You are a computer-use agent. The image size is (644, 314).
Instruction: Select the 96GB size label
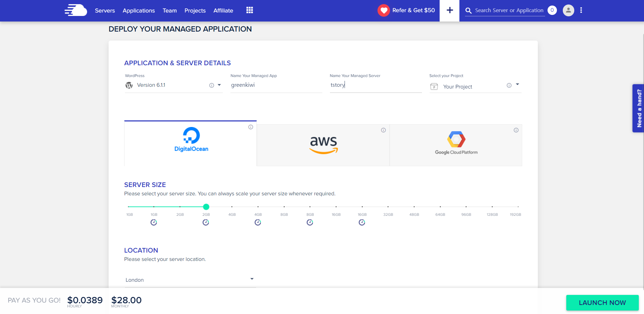[466, 214]
